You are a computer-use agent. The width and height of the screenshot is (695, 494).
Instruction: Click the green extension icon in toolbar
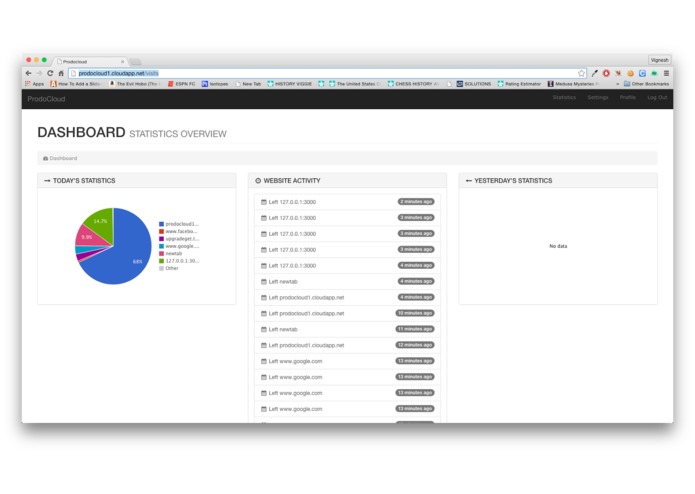coord(654,73)
